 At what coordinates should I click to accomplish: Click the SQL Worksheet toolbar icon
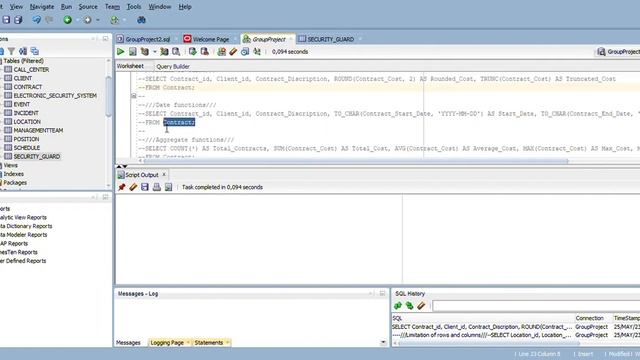[115, 20]
